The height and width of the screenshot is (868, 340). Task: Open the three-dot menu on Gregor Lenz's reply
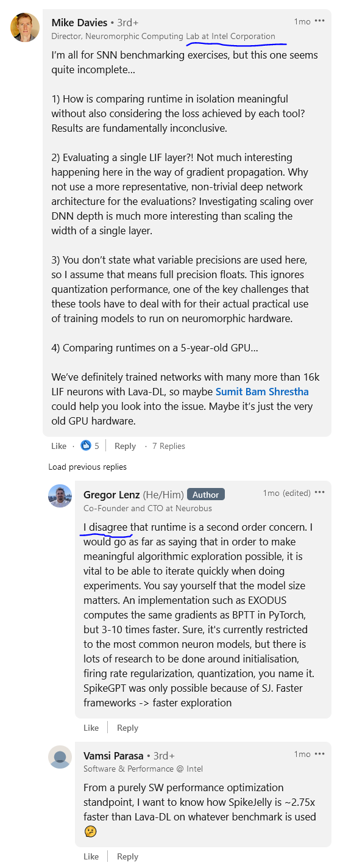point(320,492)
